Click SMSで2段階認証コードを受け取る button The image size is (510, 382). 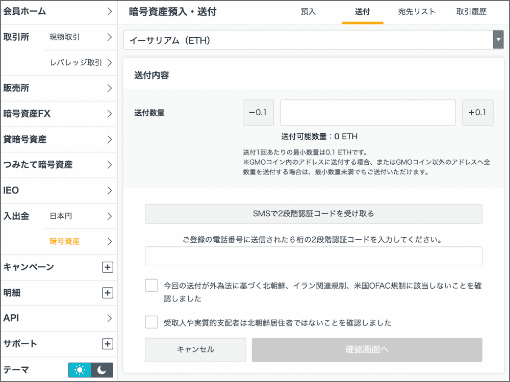point(314,214)
